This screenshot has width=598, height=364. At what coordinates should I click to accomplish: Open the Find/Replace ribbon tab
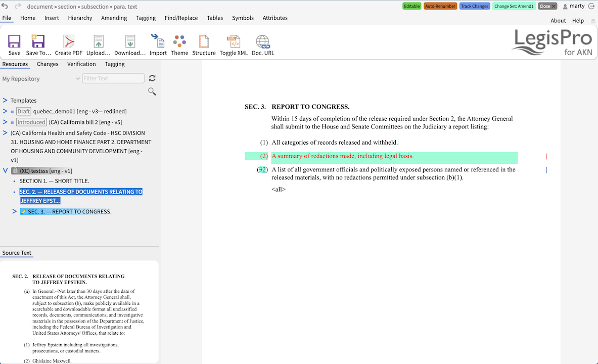point(181,18)
